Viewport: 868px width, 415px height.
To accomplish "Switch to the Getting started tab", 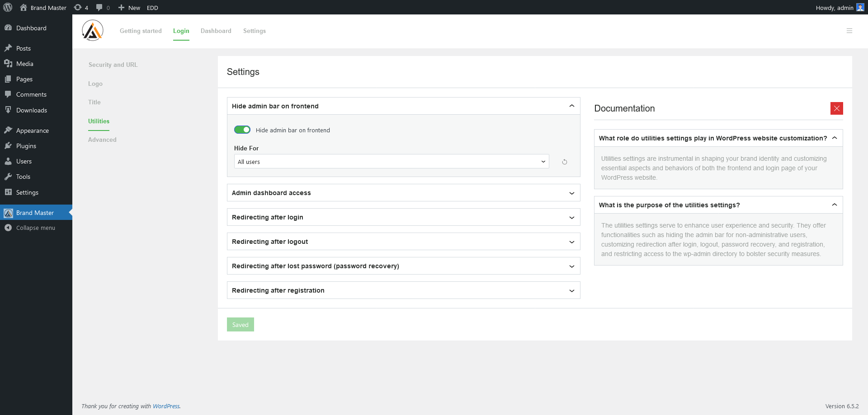I will pyautogui.click(x=141, y=31).
